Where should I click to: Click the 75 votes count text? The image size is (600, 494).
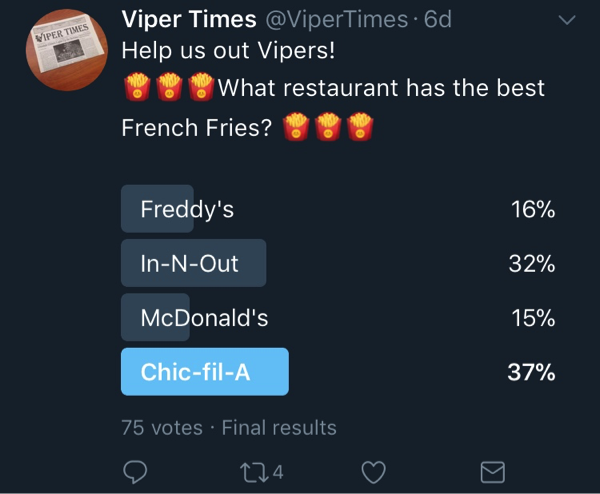pyautogui.click(x=162, y=427)
